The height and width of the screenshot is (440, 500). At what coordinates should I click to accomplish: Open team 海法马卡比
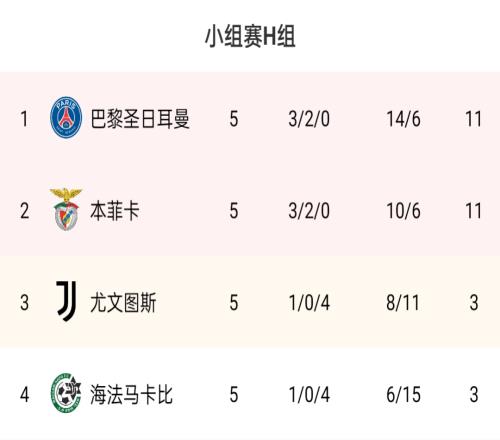coord(132,395)
